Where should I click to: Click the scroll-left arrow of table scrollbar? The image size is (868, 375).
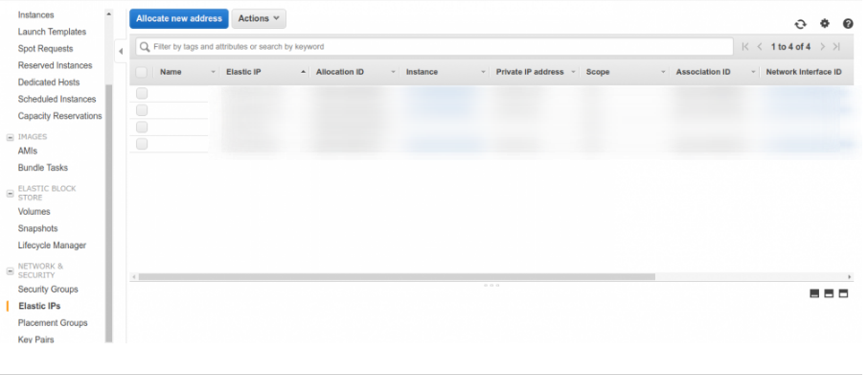click(133, 276)
